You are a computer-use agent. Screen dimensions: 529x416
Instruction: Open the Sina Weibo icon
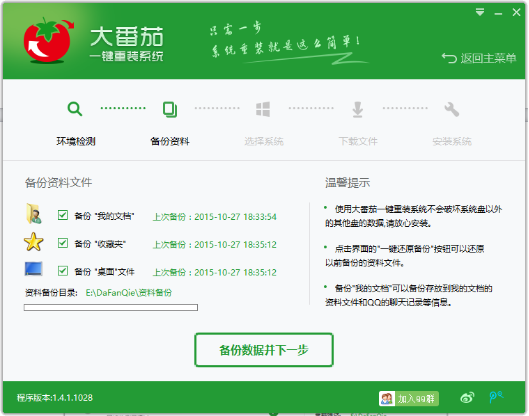tap(467, 398)
